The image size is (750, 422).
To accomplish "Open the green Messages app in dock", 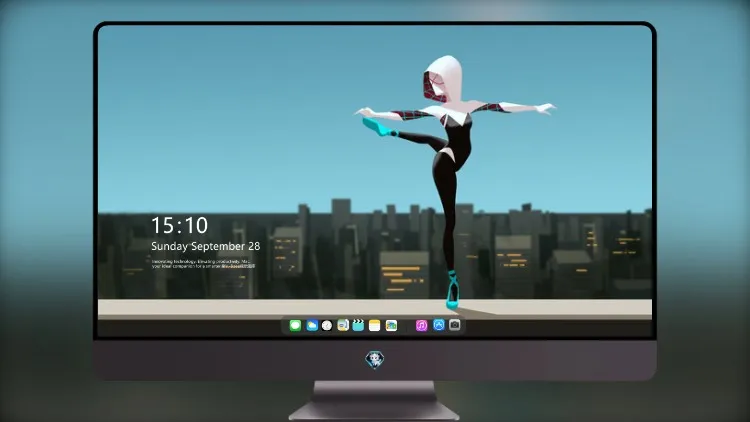I will point(295,325).
